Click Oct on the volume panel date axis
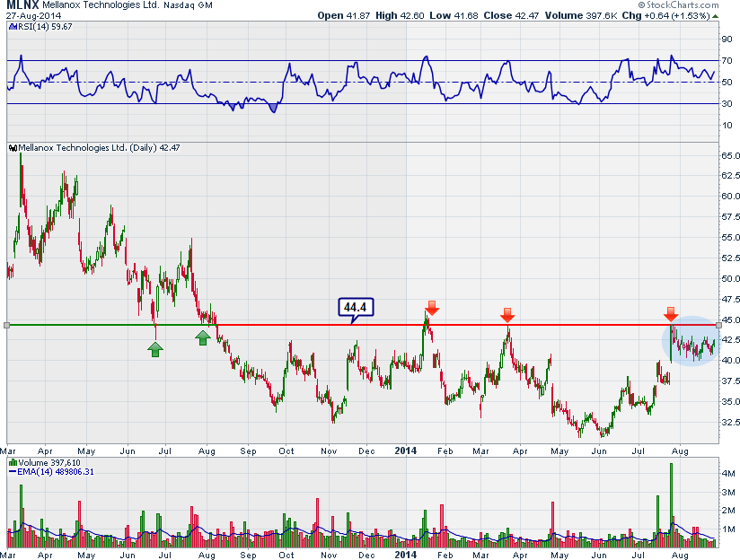740x560 pixels. pyautogui.click(x=286, y=556)
